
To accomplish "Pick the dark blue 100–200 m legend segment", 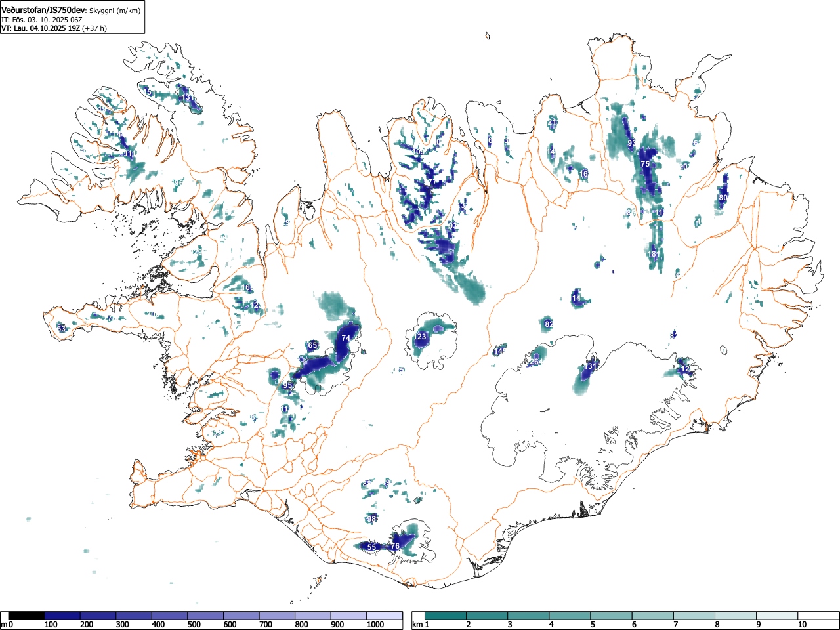I will point(62,616).
